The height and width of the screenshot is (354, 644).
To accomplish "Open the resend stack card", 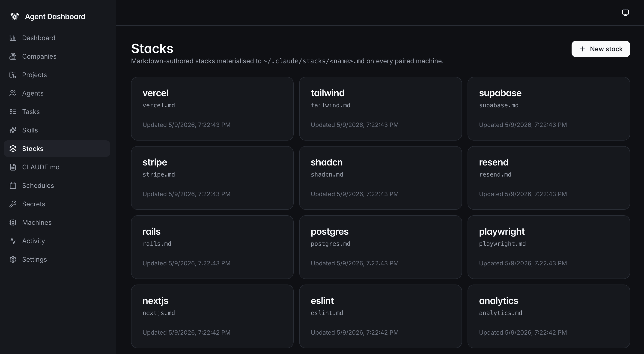I will click(x=549, y=178).
